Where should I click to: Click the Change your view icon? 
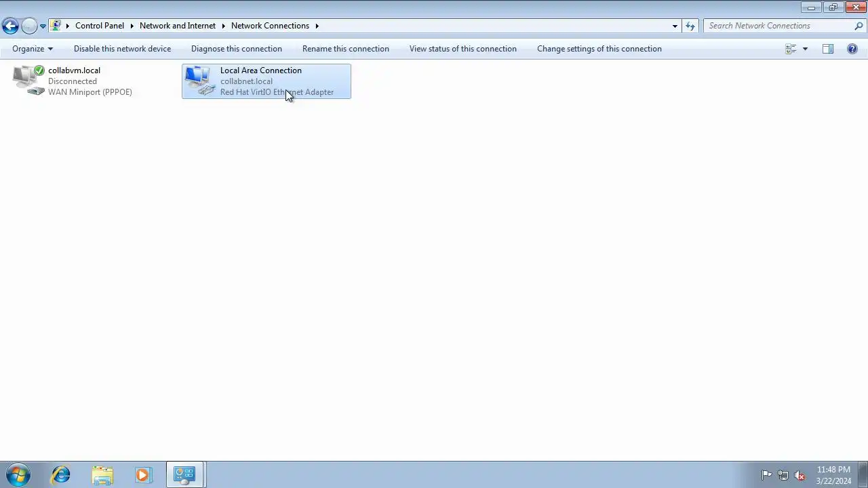[x=791, y=49]
